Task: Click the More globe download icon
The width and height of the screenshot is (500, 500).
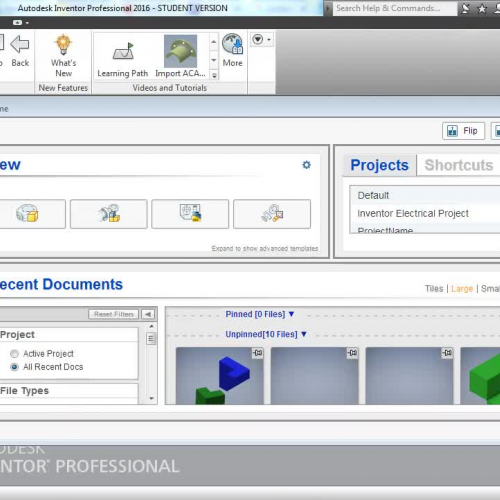Action: coord(232,44)
